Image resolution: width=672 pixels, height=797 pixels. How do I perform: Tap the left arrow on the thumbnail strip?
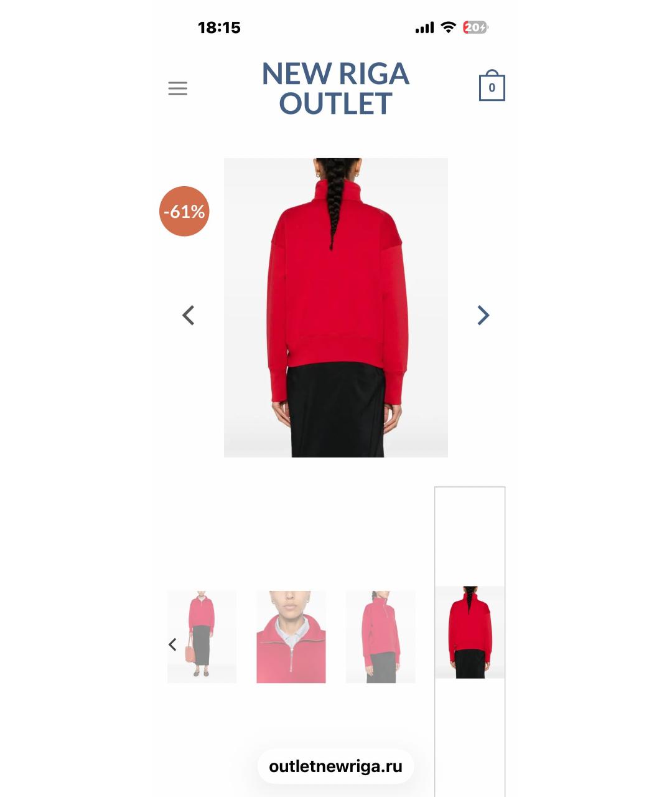[x=173, y=644]
